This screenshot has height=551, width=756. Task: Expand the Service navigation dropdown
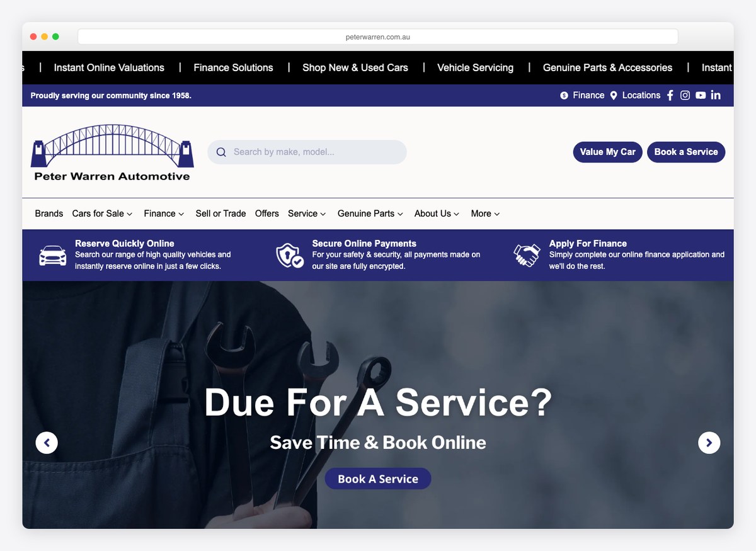[x=307, y=213]
